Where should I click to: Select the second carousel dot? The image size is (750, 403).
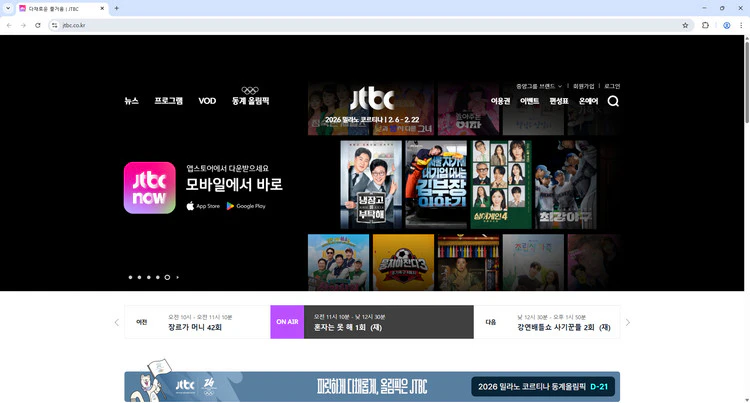pos(139,277)
